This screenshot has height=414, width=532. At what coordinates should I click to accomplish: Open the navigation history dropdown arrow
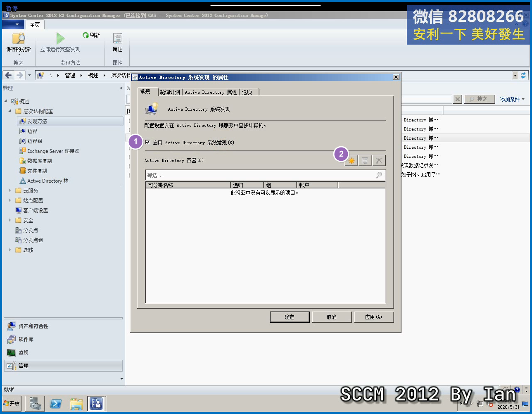(x=29, y=75)
